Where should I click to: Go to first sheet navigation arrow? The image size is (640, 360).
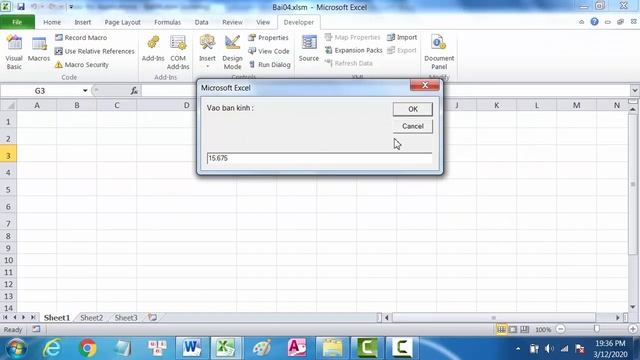(5, 317)
